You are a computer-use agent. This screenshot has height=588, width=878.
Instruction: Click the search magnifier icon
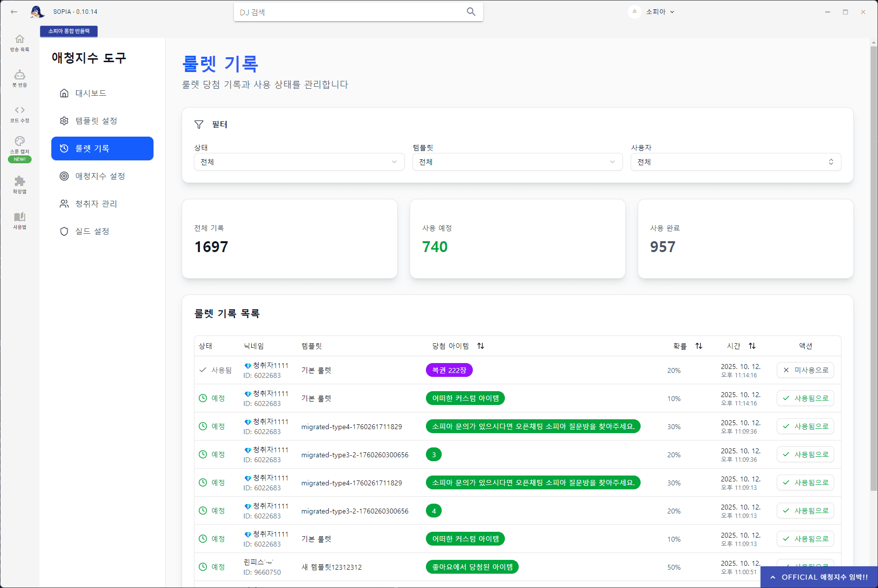pos(471,12)
